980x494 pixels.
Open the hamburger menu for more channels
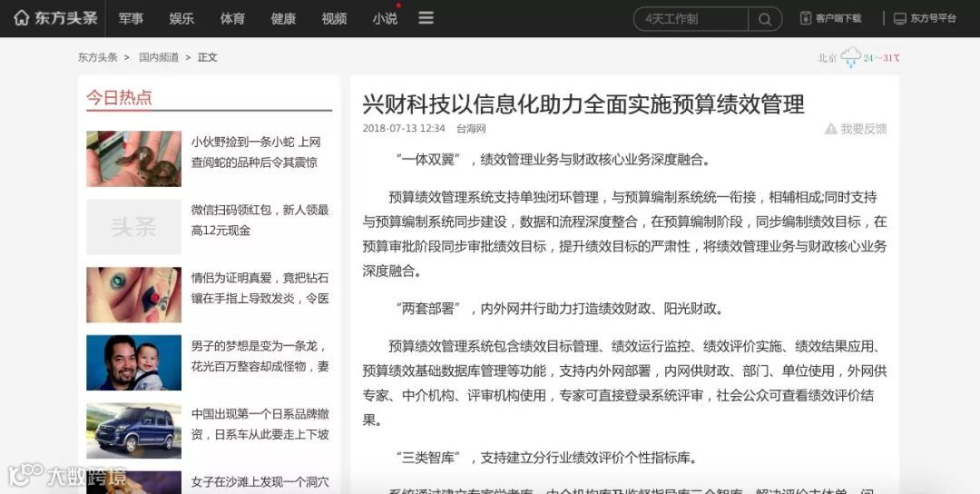426,18
